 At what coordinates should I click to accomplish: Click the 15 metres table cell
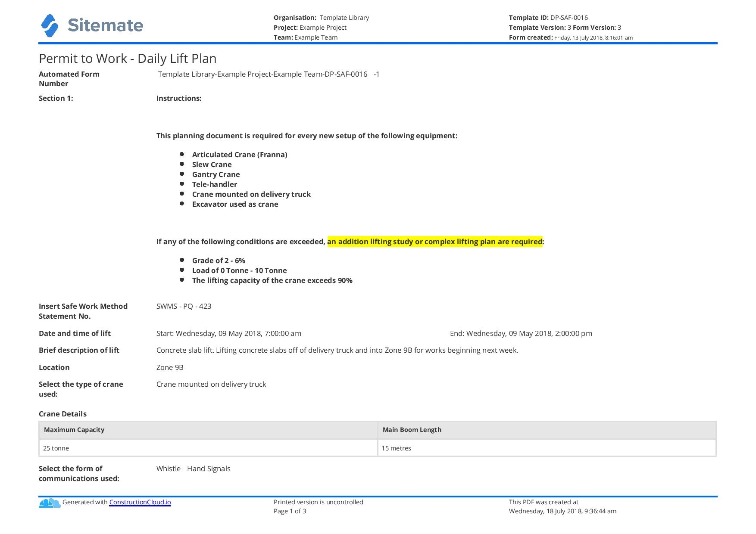pyautogui.click(x=396, y=448)
